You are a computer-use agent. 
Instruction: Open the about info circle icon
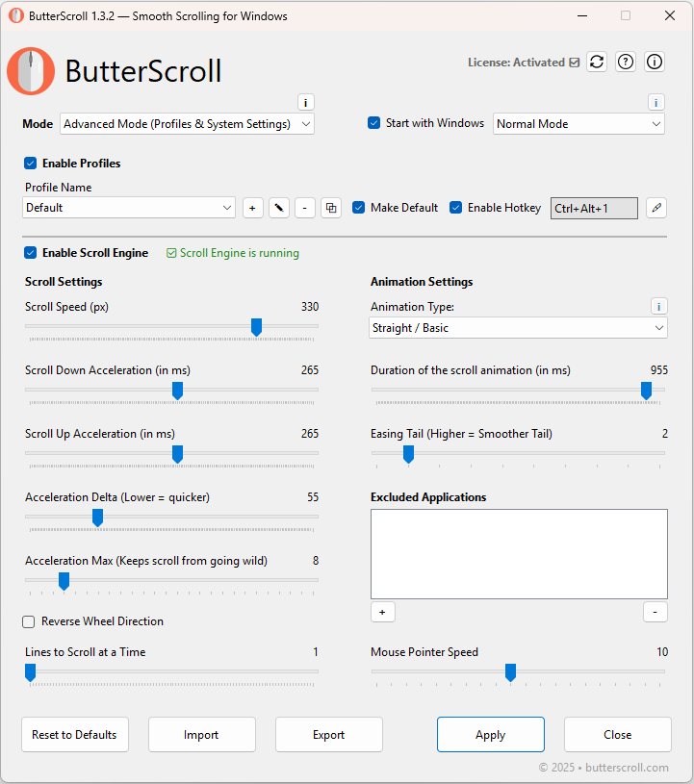[x=655, y=62]
